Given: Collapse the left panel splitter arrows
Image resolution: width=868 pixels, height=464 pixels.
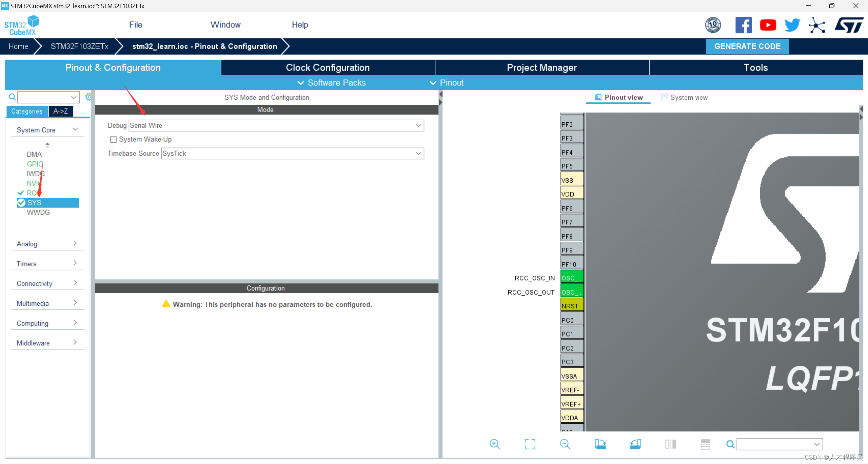Looking at the screenshot, I should [x=440, y=98].
